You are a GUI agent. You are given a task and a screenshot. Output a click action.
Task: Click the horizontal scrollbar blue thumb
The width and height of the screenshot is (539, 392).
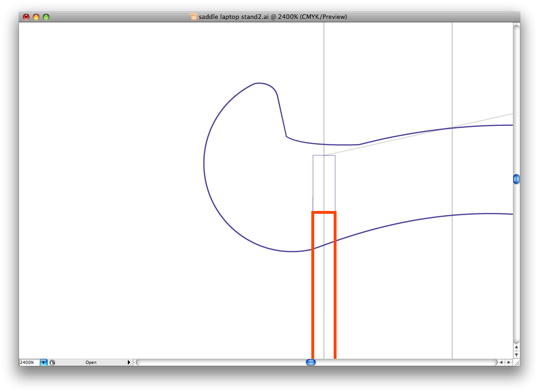311,362
